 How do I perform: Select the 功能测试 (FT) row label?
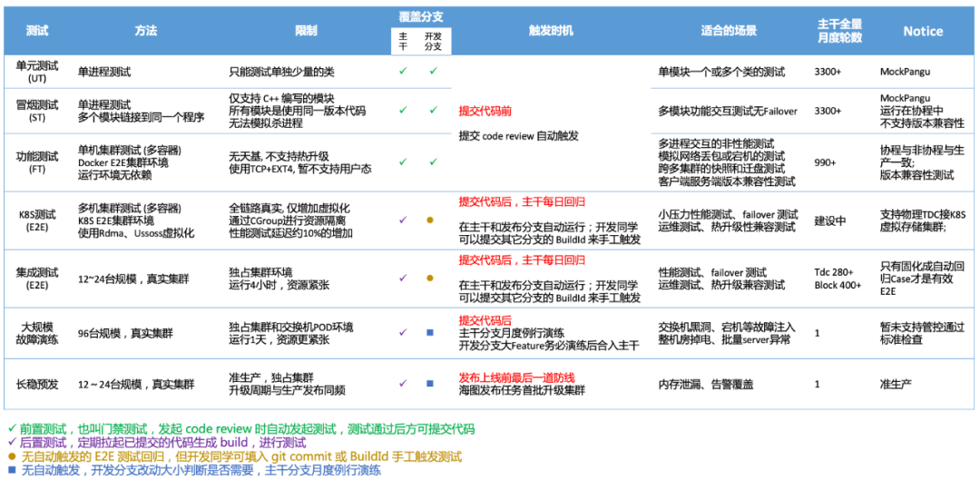click(35, 162)
